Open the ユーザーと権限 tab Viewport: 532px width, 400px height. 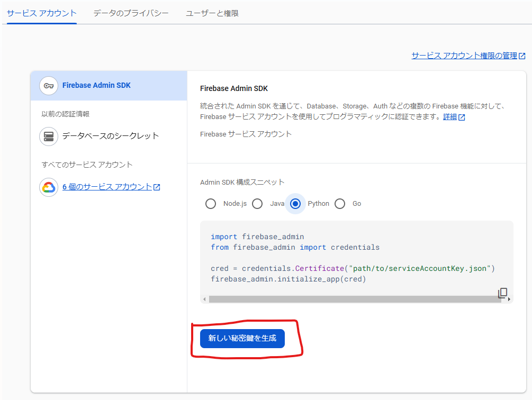click(212, 13)
